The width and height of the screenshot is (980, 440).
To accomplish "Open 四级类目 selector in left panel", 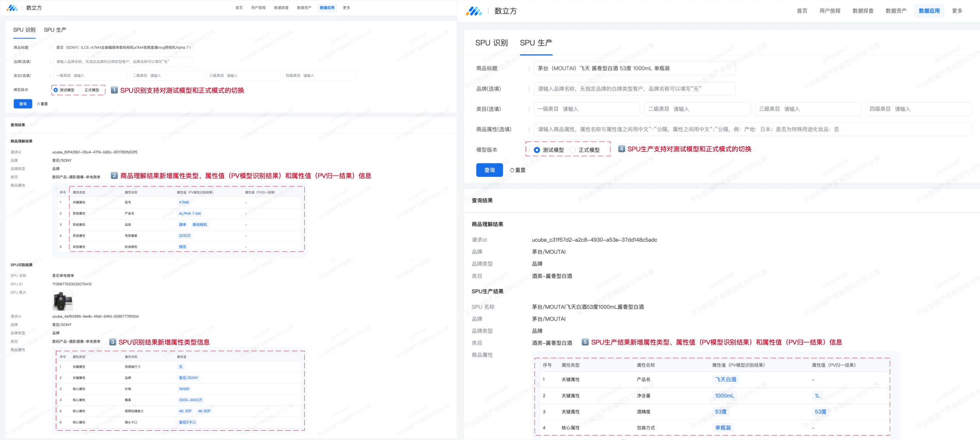I will click(x=319, y=76).
